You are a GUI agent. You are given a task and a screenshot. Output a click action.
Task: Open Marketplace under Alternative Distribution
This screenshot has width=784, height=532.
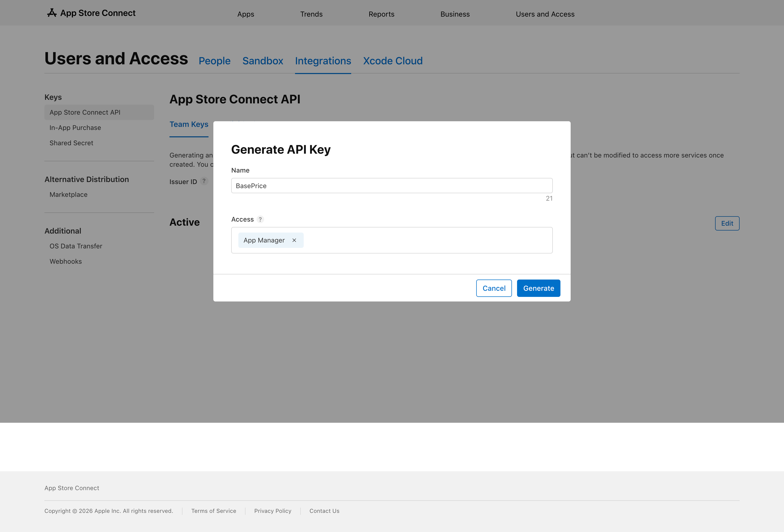pos(68,195)
